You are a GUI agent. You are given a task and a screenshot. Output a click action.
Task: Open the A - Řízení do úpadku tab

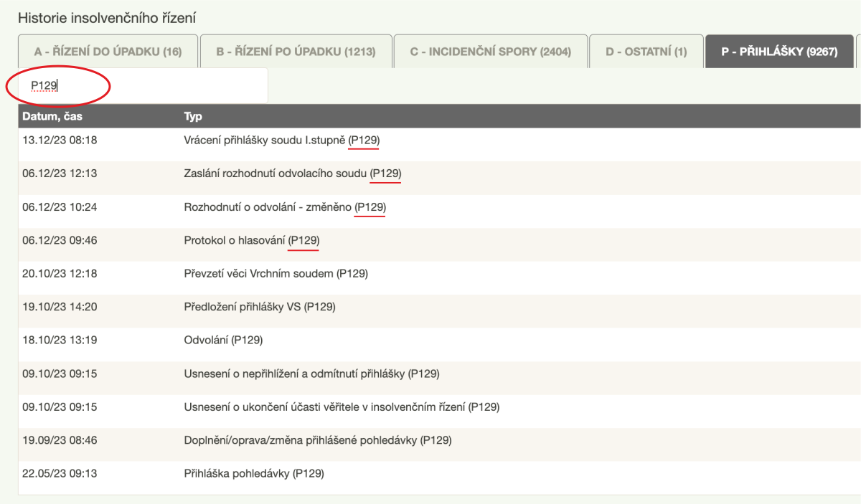point(108,52)
